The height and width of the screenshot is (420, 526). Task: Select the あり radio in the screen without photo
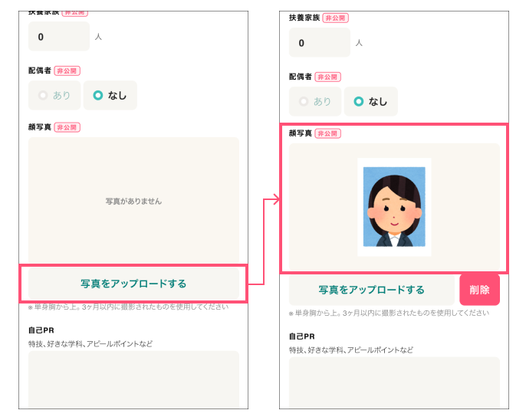[x=54, y=96]
